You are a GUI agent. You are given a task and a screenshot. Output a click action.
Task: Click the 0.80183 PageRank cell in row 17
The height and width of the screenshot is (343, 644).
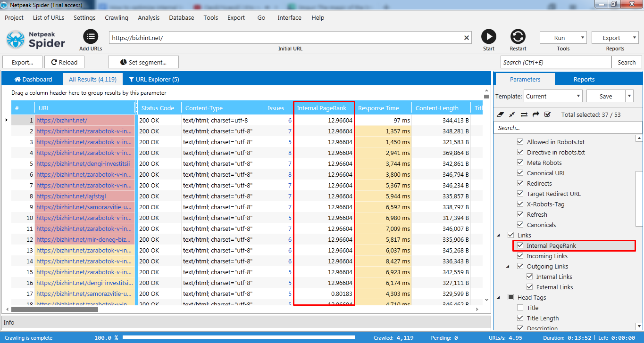[324, 294]
